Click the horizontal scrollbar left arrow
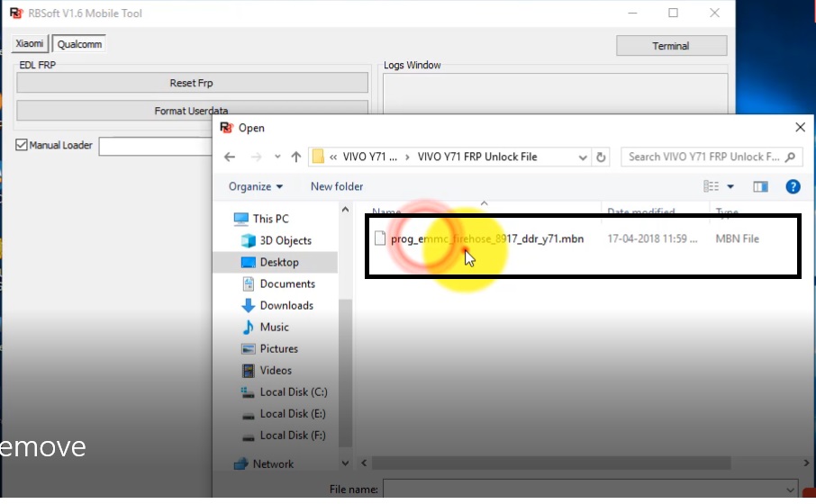 coord(364,463)
